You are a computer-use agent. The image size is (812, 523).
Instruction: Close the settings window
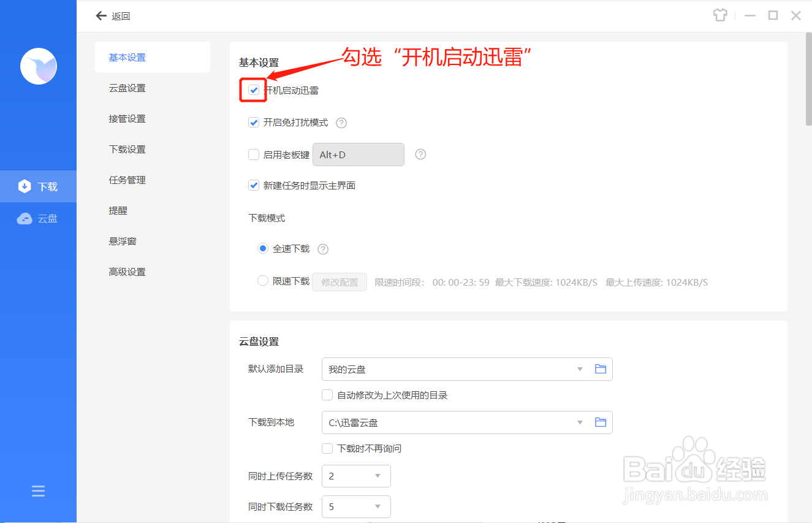point(796,16)
